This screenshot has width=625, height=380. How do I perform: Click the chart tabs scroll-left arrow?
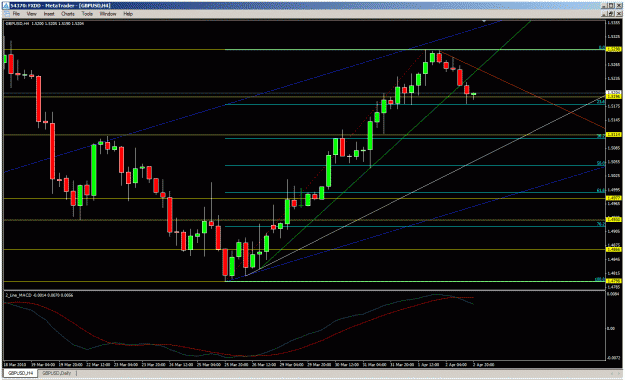click(x=612, y=373)
